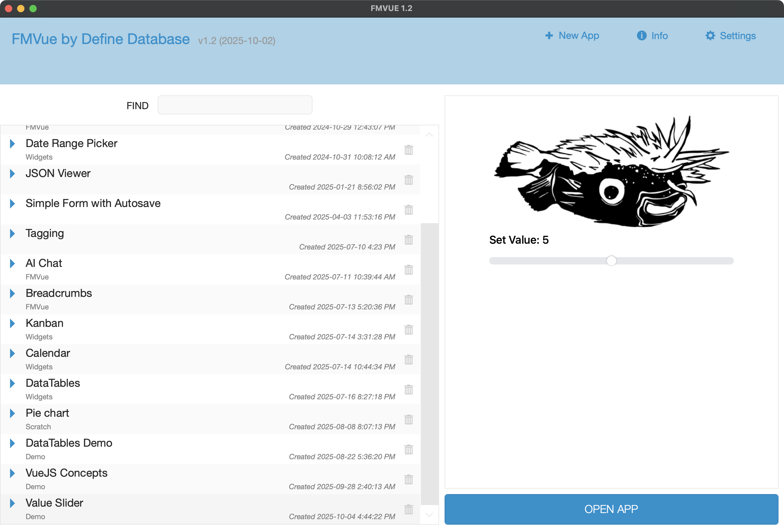This screenshot has height=532, width=784.
Task: Remove Kanban using its trash icon
Action: point(409,330)
